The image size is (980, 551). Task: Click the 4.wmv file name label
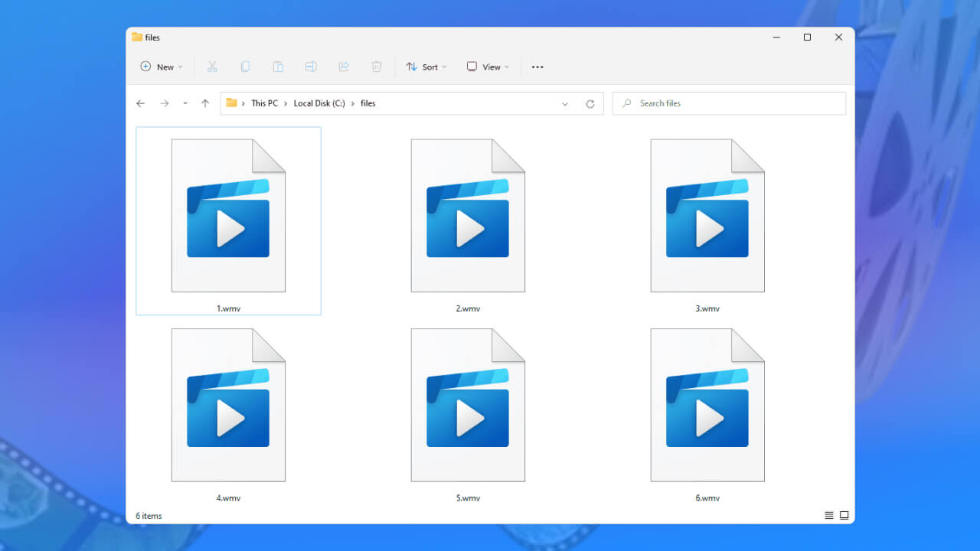pyautogui.click(x=228, y=497)
